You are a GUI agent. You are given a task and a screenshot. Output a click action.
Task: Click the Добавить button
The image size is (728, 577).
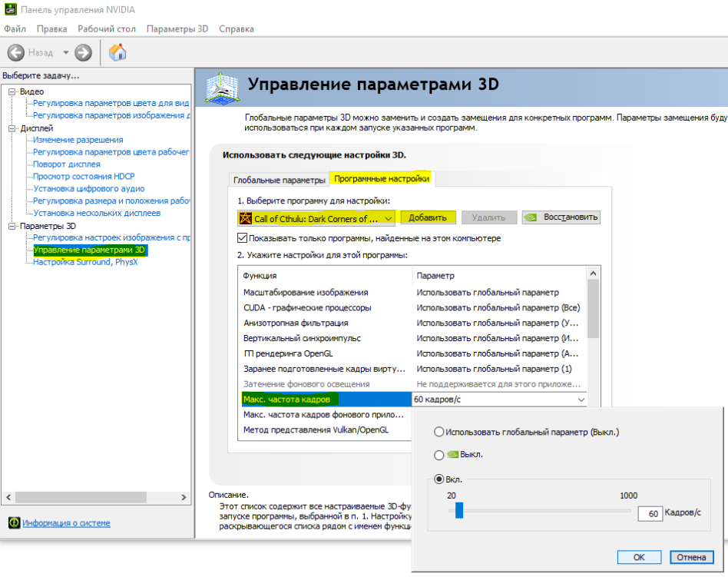pyautogui.click(x=428, y=217)
